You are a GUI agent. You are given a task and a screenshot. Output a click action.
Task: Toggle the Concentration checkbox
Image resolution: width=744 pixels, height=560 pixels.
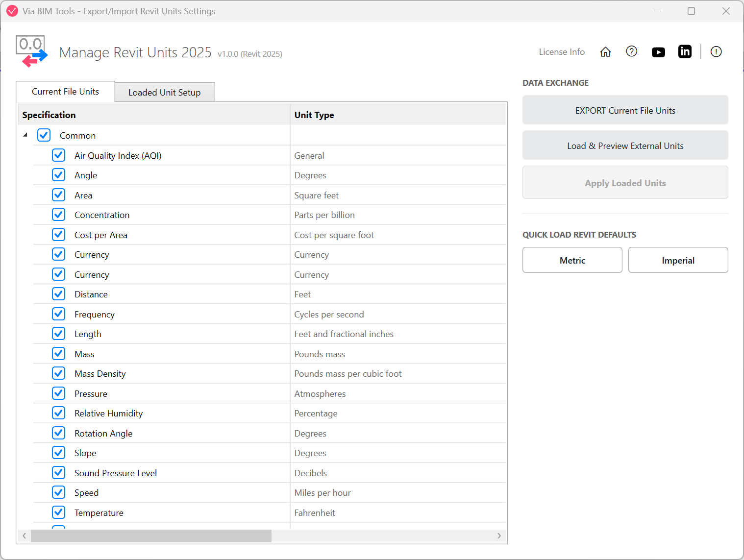pyautogui.click(x=58, y=215)
